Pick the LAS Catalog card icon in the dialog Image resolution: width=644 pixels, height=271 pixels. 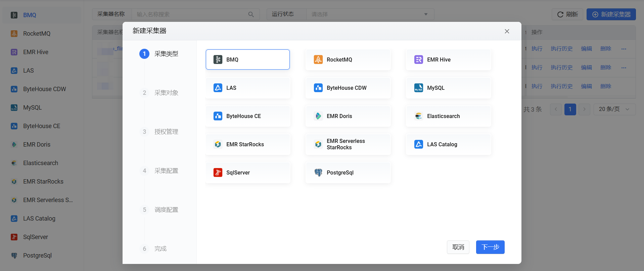(x=419, y=144)
